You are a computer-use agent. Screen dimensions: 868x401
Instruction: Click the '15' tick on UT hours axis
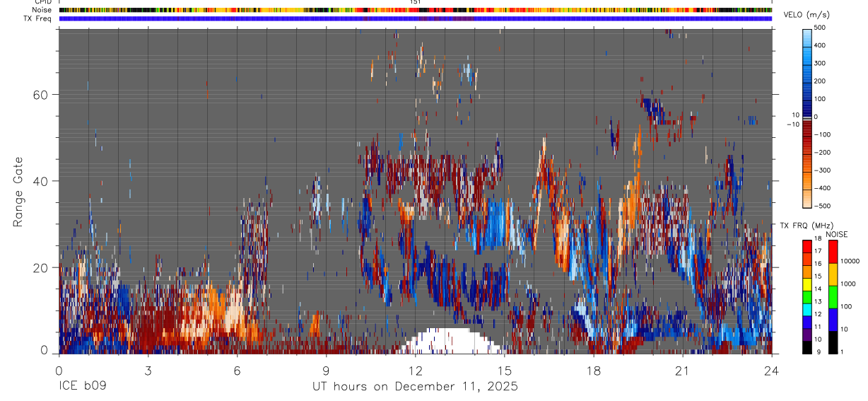(505, 370)
